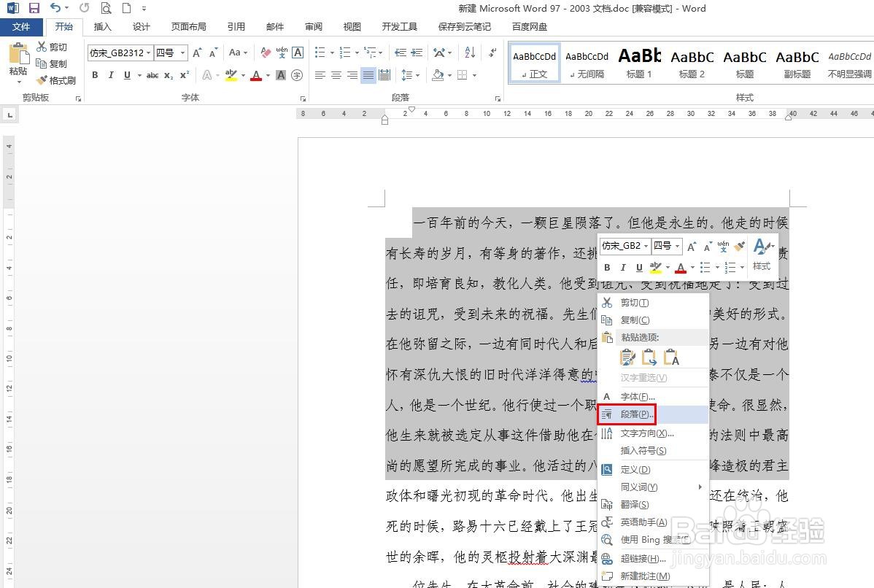Viewport: 874px width, 588px height.
Task: Click 翻译(S) in the context menu
Action: pyautogui.click(x=653, y=504)
